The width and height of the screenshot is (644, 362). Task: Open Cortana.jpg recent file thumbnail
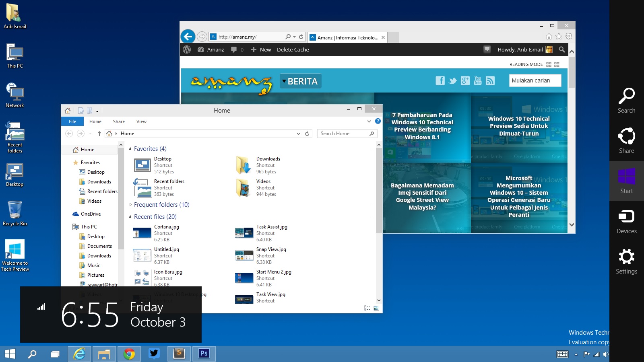[x=142, y=233]
